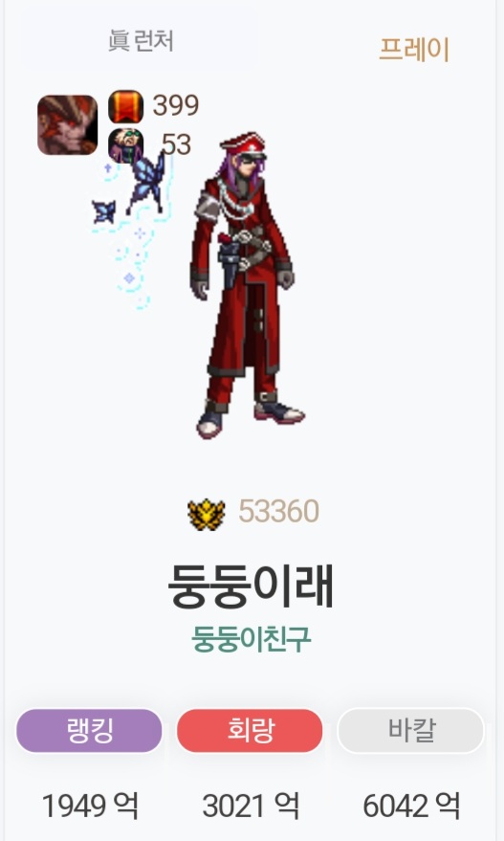Select the 바칼 gray tab
This screenshot has height=841, width=504.
click(410, 731)
